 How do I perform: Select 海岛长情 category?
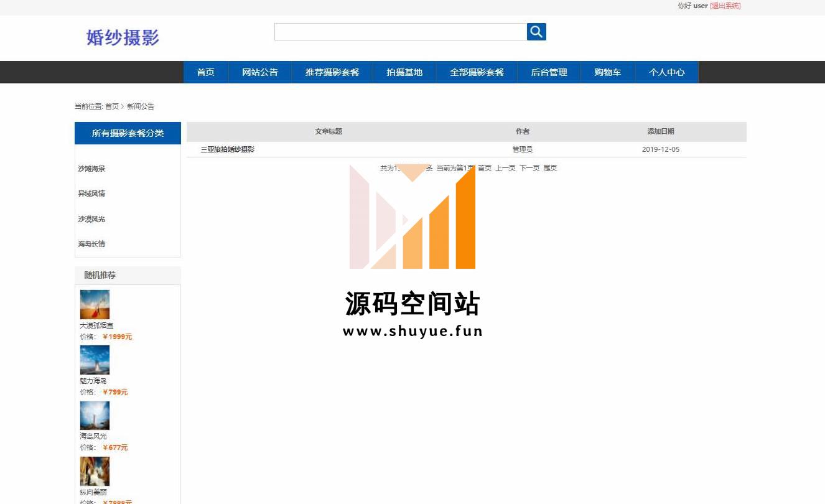point(91,244)
